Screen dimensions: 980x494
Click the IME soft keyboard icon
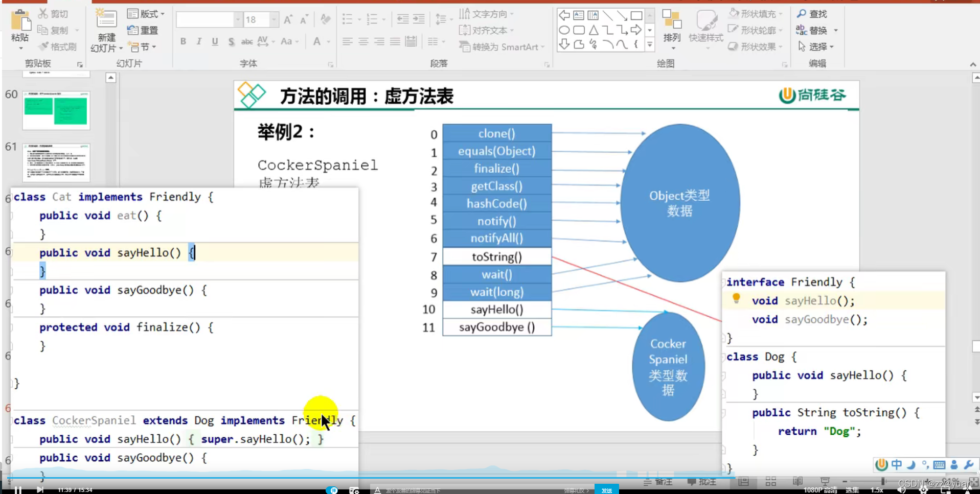click(x=939, y=464)
